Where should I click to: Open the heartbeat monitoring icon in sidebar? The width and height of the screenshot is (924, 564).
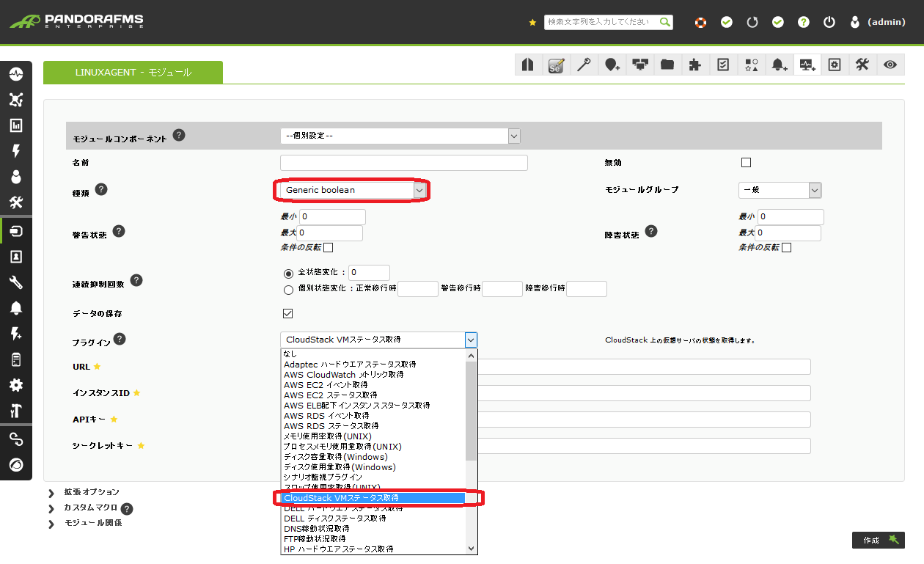click(x=16, y=75)
